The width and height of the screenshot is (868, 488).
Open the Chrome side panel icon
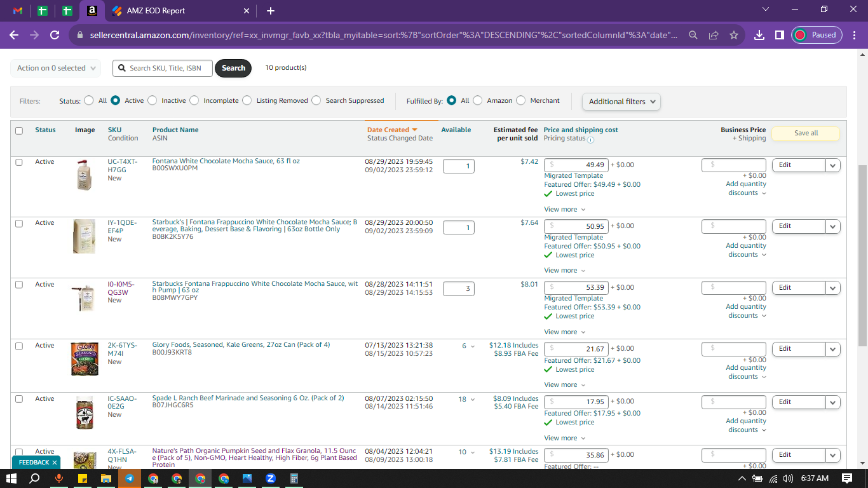coord(779,35)
